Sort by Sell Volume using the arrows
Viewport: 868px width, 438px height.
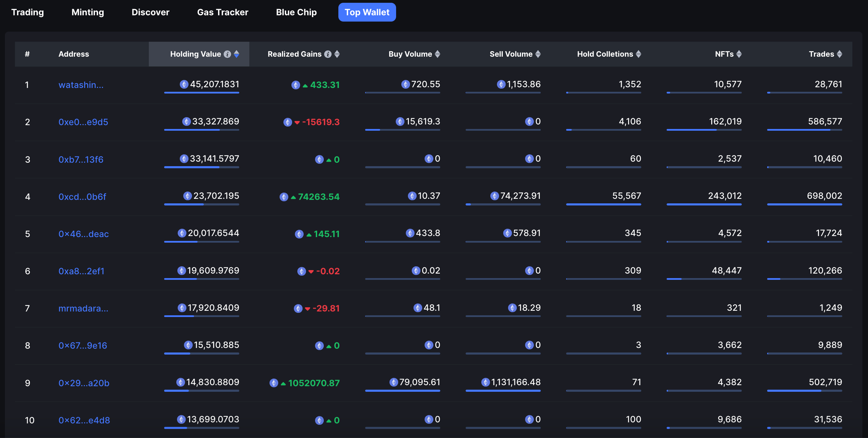(538, 54)
